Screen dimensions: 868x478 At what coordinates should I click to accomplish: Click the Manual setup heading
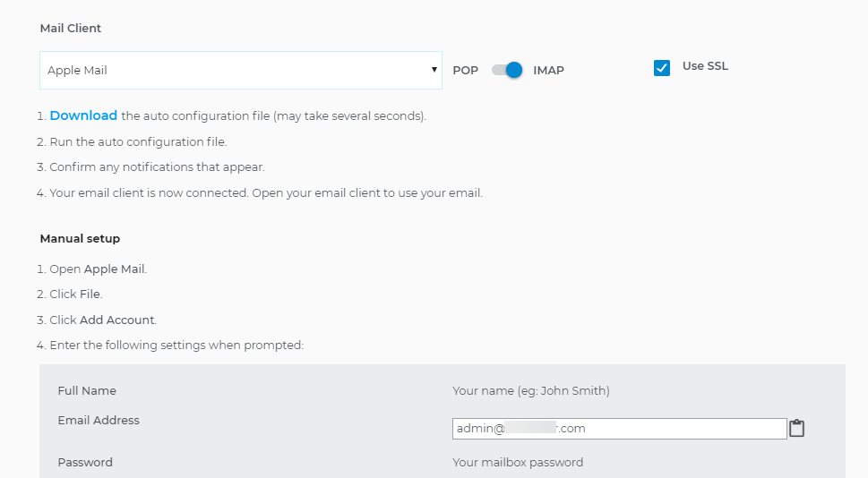coord(80,238)
